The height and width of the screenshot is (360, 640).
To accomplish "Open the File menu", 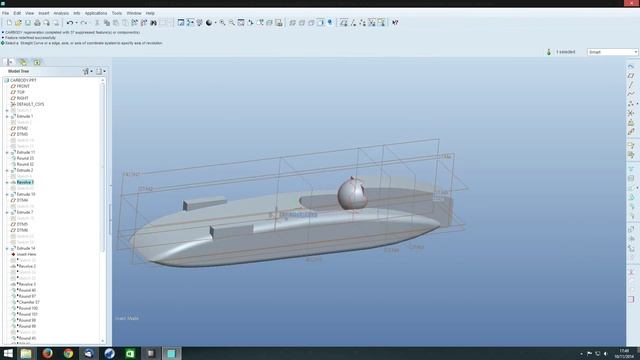I will pos(6,13).
